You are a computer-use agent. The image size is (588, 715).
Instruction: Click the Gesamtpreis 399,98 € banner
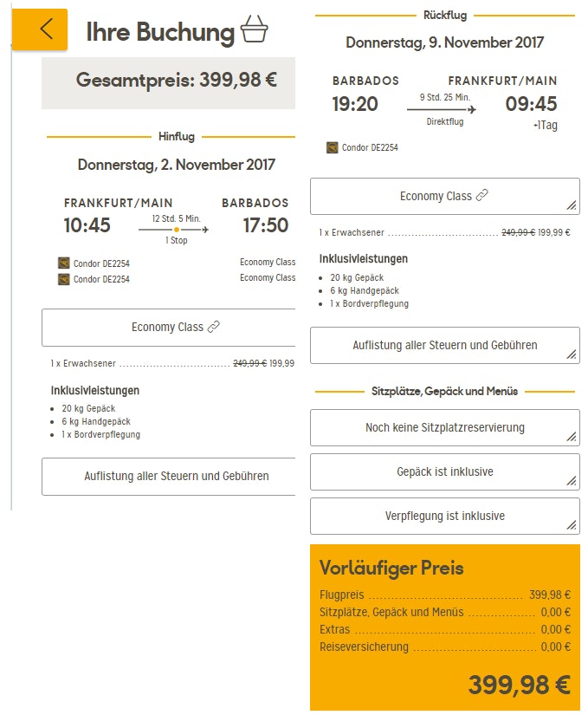pyautogui.click(x=176, y=81)
